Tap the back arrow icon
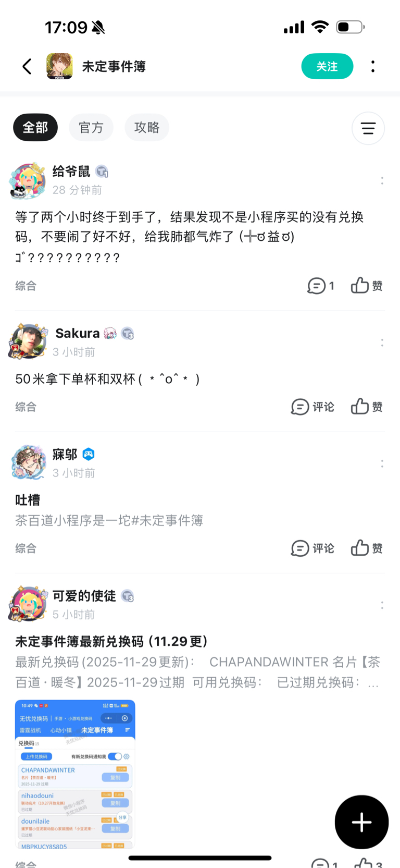 click(x=28, y=66)
